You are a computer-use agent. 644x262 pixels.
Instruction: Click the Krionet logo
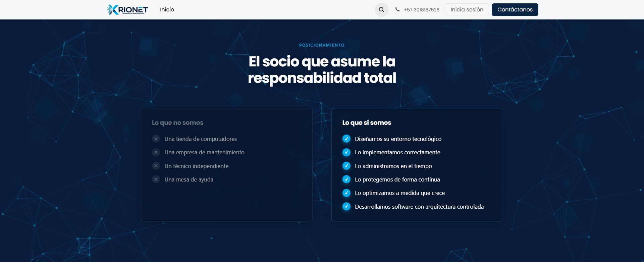point(127,10)
